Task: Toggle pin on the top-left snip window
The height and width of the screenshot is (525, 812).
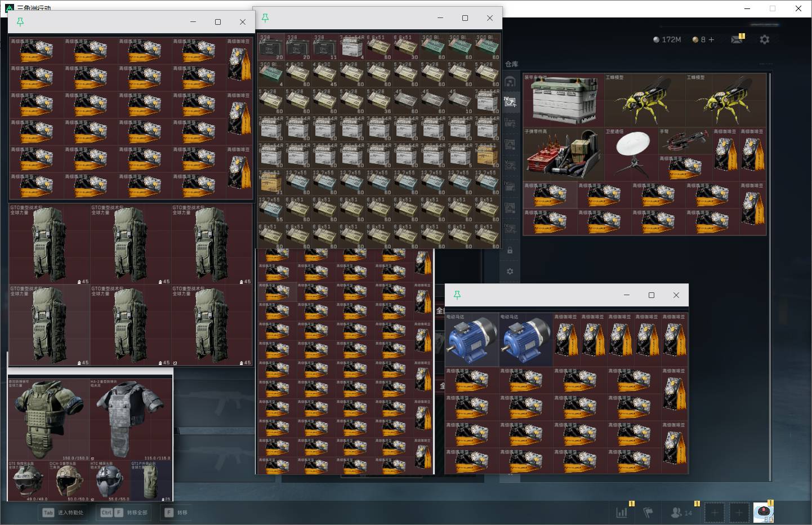Action: 20,22
